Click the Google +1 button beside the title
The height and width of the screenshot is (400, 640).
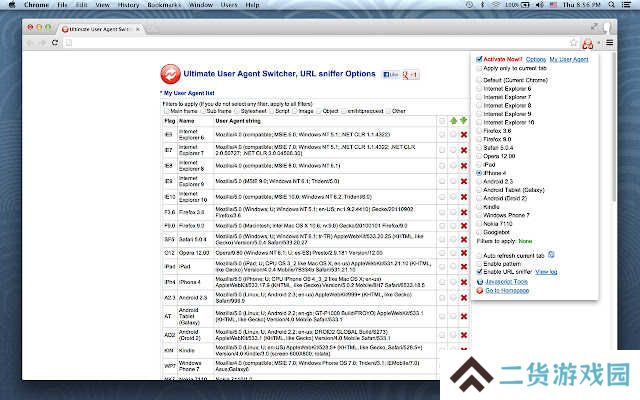410,75
